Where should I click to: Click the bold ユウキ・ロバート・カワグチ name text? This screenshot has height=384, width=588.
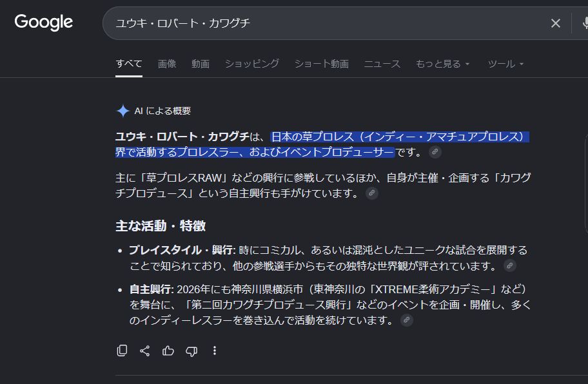(x=182, y=137)
